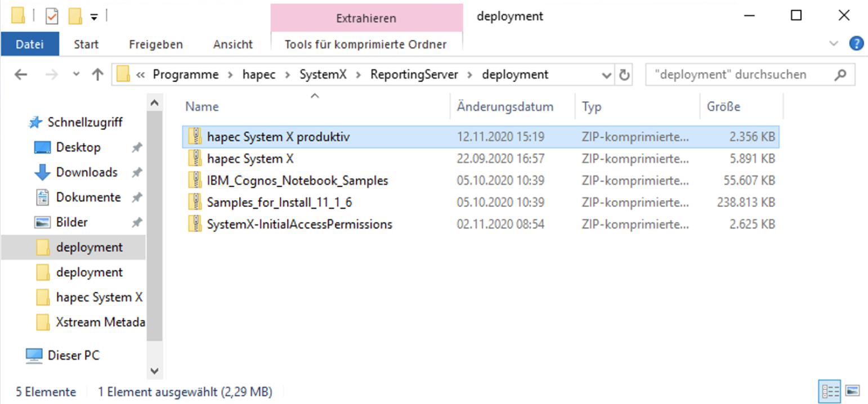Open the Datei menu
This screenshot has height=404, width=868.
click(30, 44)
